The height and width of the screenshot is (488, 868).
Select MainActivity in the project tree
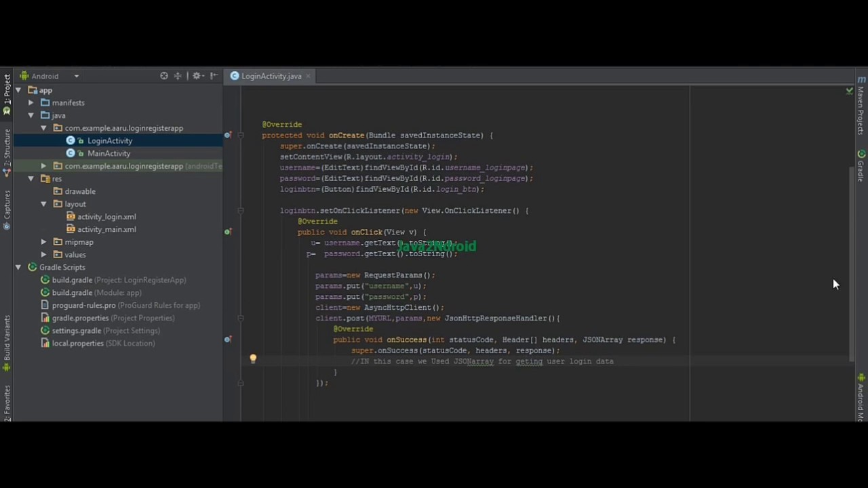pyautogui.click(x=108, y=153)
